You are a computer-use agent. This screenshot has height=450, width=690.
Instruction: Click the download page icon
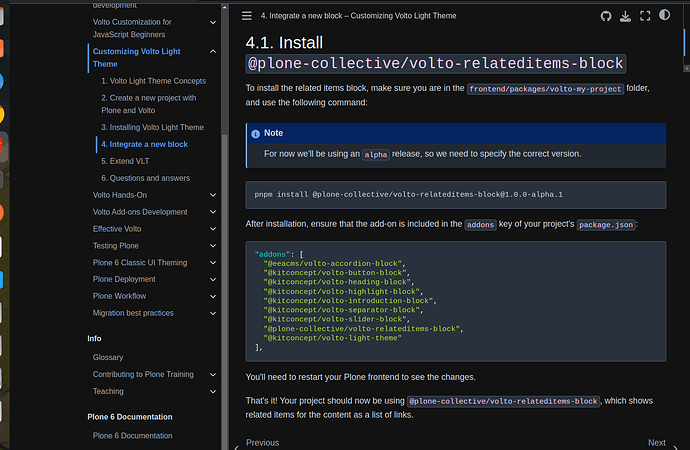click(x=625, y=16)
